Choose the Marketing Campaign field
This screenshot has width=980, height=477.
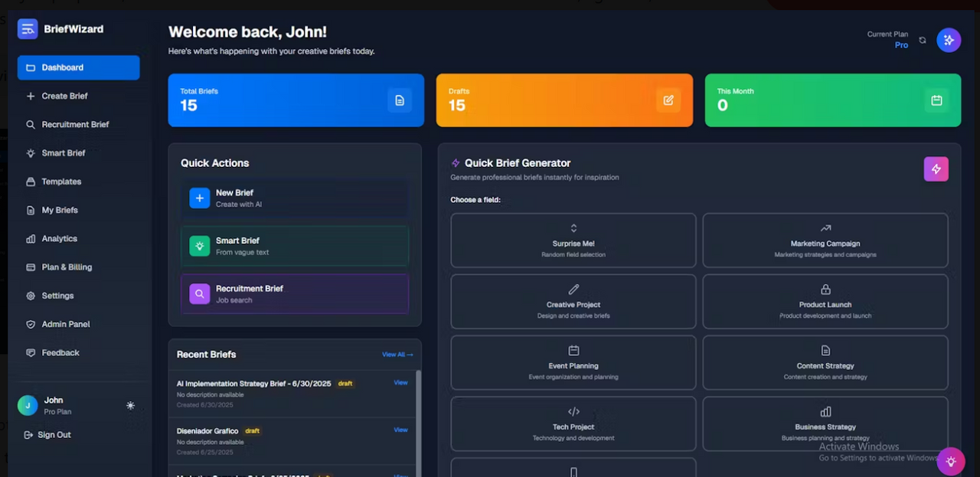(x=825, y=240)
